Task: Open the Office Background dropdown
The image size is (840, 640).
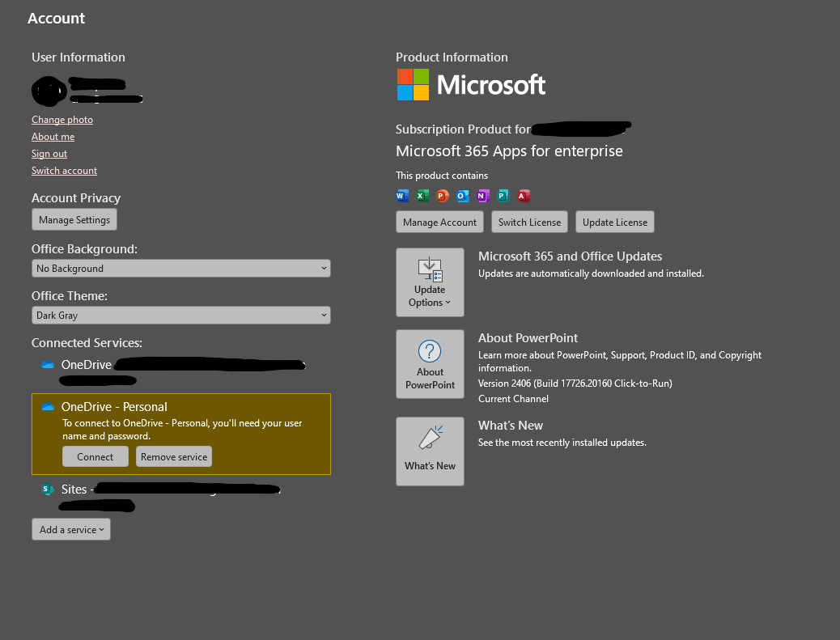Action: click(181, 269)
